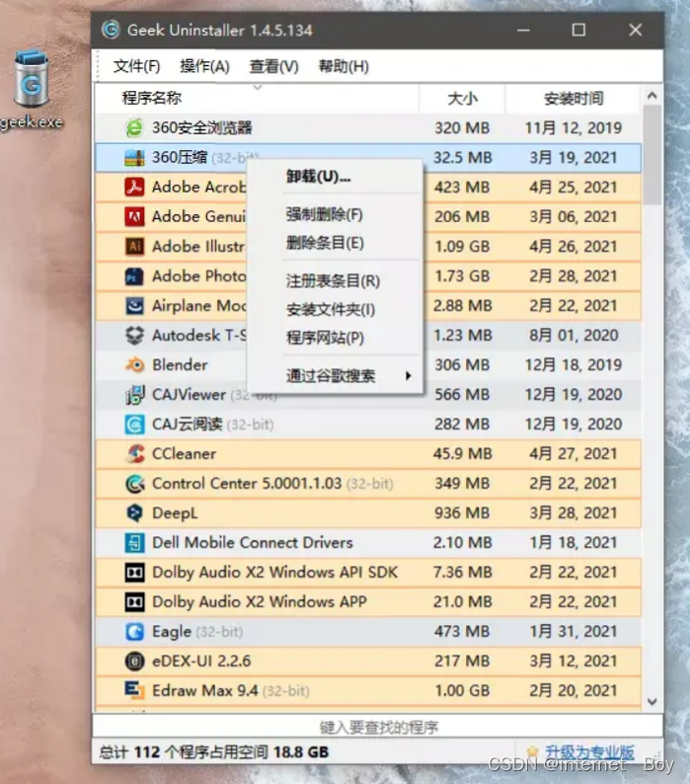This screenshot has width=690, height=784.
Task: Click the 1.73 GB size cell
Action: (462, 276)
